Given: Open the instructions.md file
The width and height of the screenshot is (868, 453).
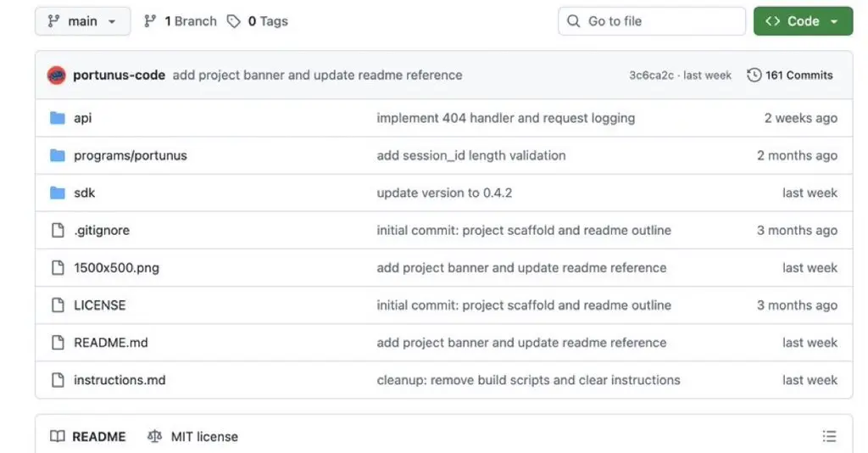Looking at the screenshot, I should [x=120, y=380].
